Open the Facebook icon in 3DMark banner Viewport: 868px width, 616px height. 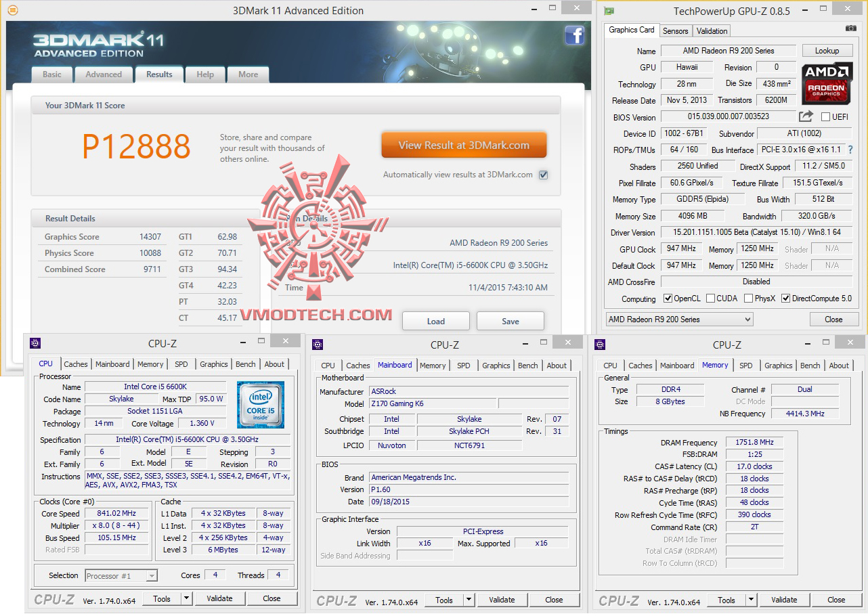pyautogui.click(x=574, y=35)
